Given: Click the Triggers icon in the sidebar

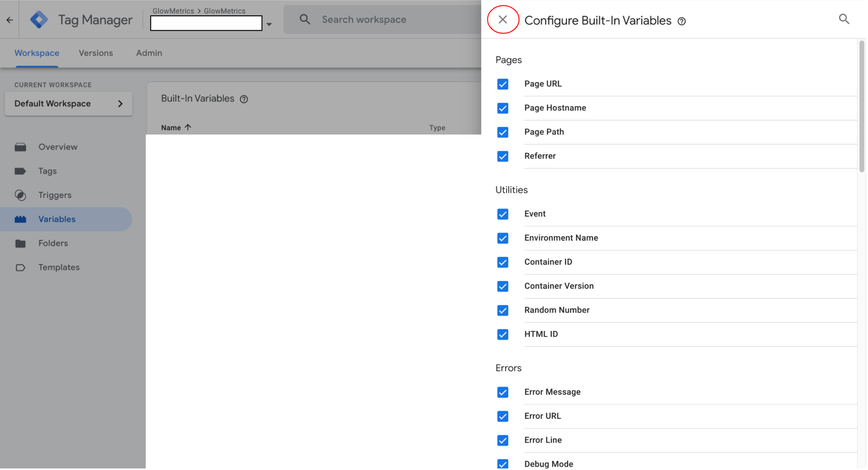Looking at the screenshot, I should [x=20, y=196].
